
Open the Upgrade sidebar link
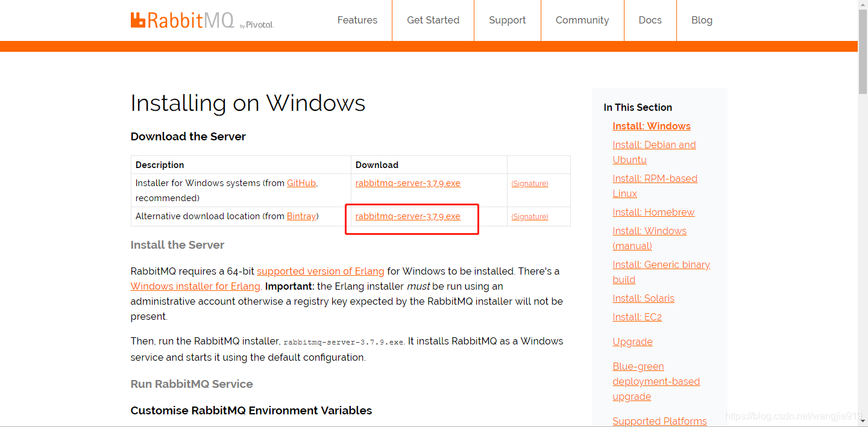(632, 341)
